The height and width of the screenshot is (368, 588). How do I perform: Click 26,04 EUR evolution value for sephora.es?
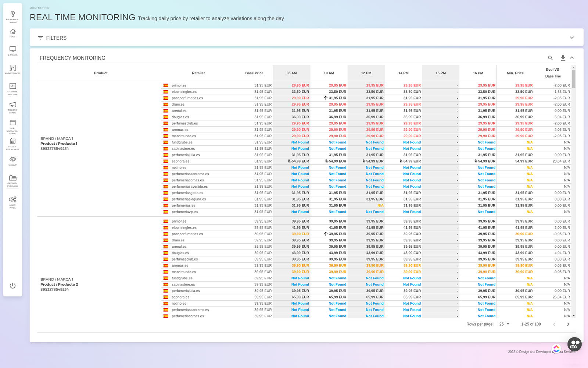pos(561,297)
